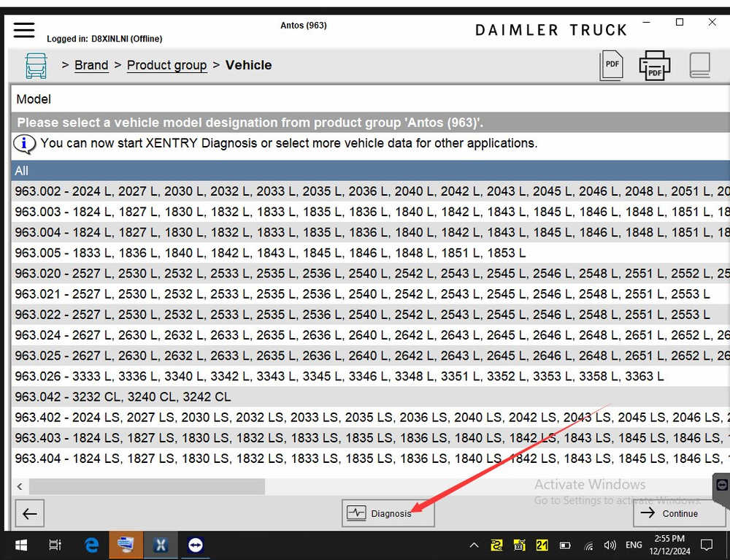Click the info speech bubble icon
This screenshot has width=730, height=560.
point(24,144)
